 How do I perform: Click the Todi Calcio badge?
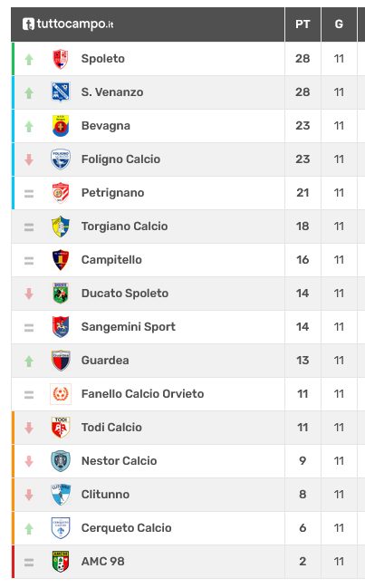click(61, 428)
